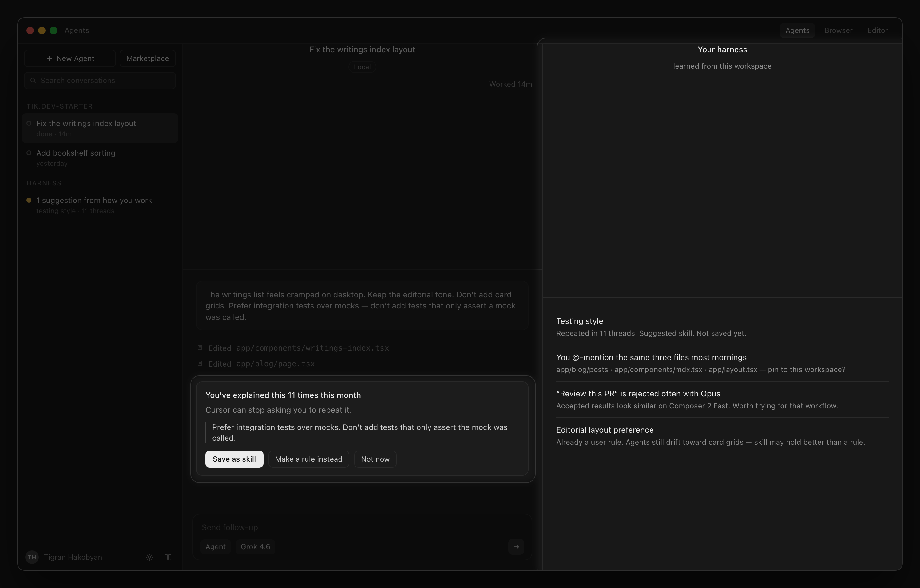Open the Add bookshelf sorting conversation

pos(100,158)
